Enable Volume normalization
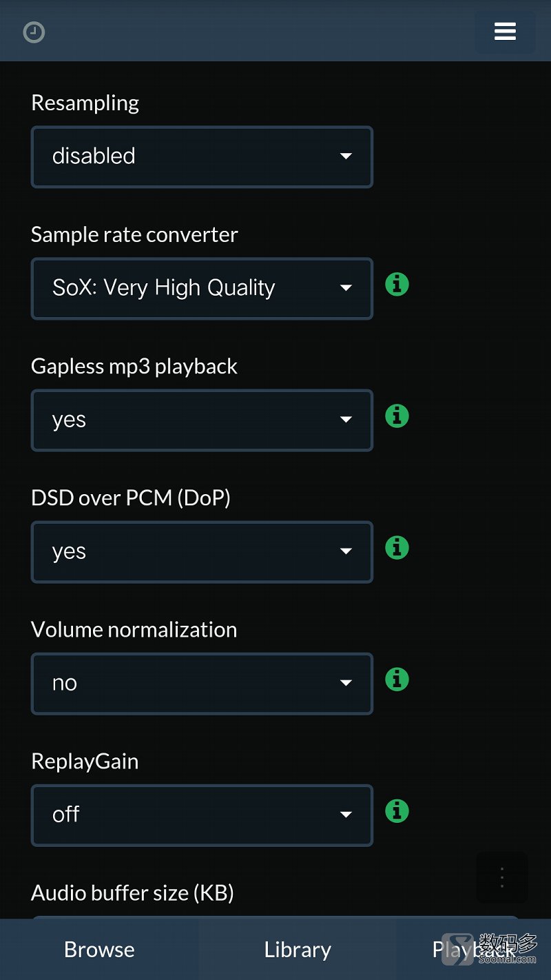 pos(202,683)
